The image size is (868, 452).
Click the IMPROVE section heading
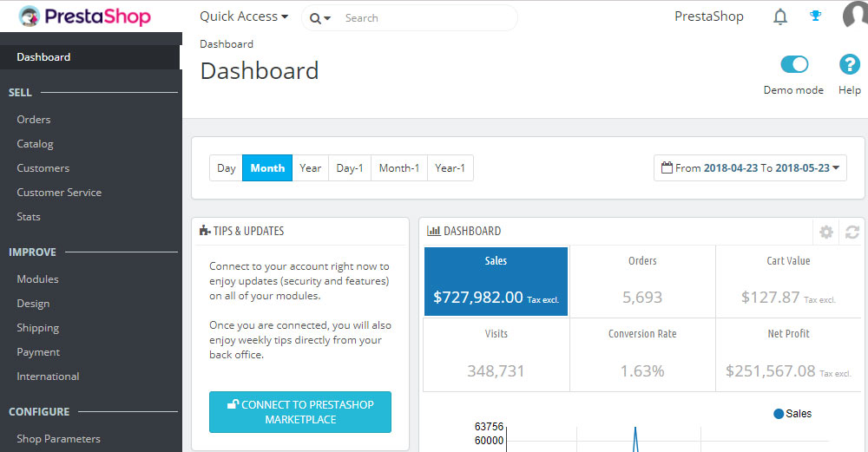pos(33,252)
